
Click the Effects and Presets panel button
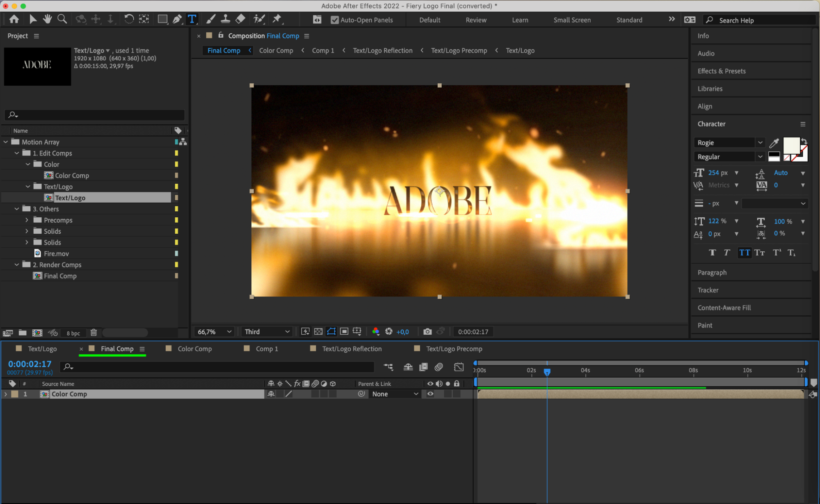coord(721,71)
